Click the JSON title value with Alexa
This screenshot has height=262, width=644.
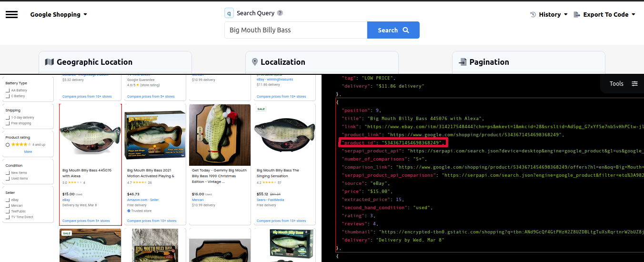point(425,118)
